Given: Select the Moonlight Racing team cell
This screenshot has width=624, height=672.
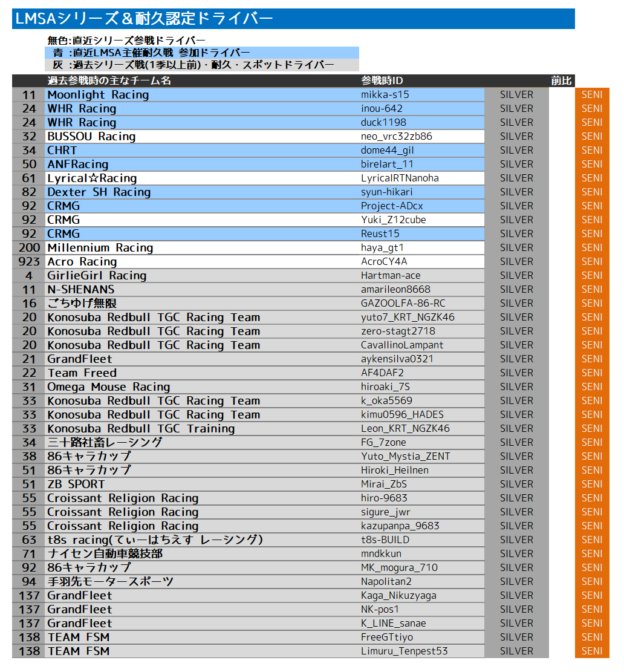Looking at the screenshot, I should [98, 95].
